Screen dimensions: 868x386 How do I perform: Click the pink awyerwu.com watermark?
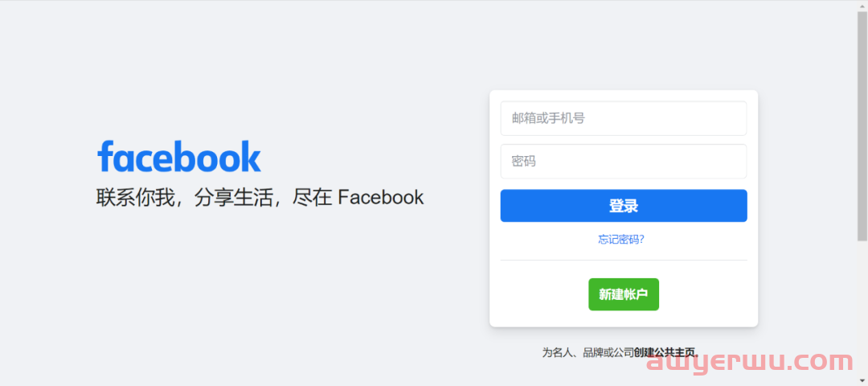click(x=750, y=363)
